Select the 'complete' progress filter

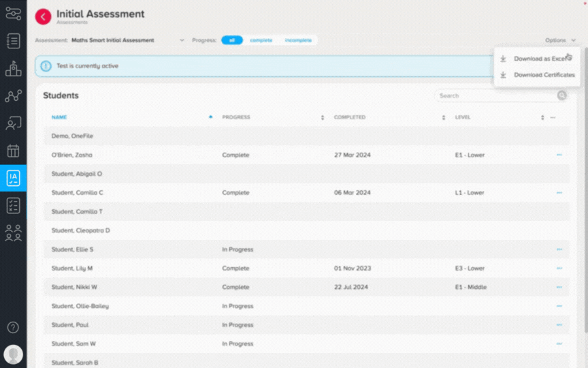[x=261, y=40]
